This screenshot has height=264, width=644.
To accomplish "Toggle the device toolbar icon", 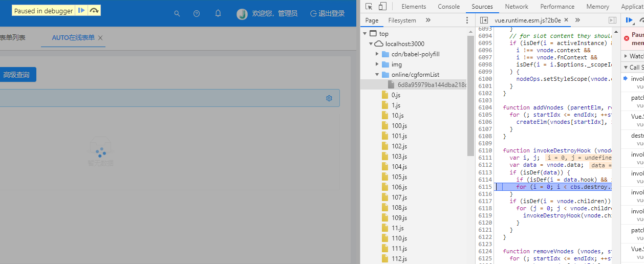I will [382, 7].
